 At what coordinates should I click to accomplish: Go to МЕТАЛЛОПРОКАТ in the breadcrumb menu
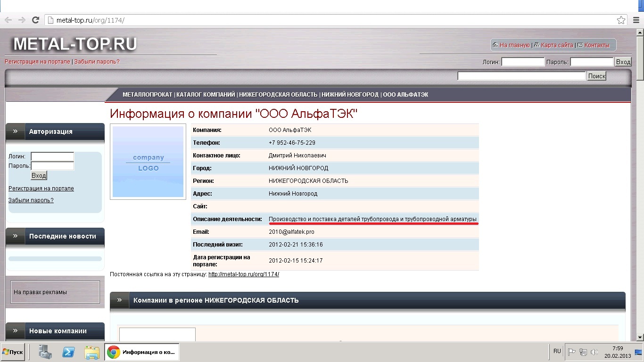(x=147, y=95)
